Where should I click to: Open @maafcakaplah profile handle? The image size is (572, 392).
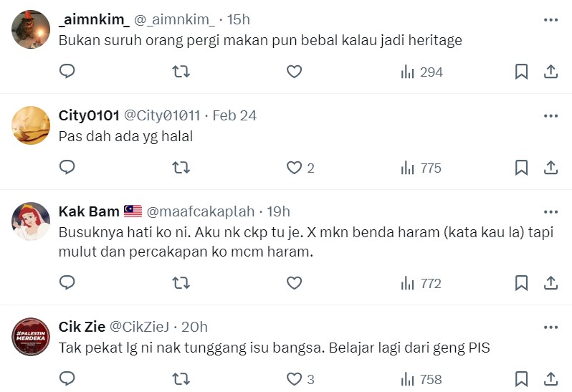pyautogui.click(x=201, y=211)
